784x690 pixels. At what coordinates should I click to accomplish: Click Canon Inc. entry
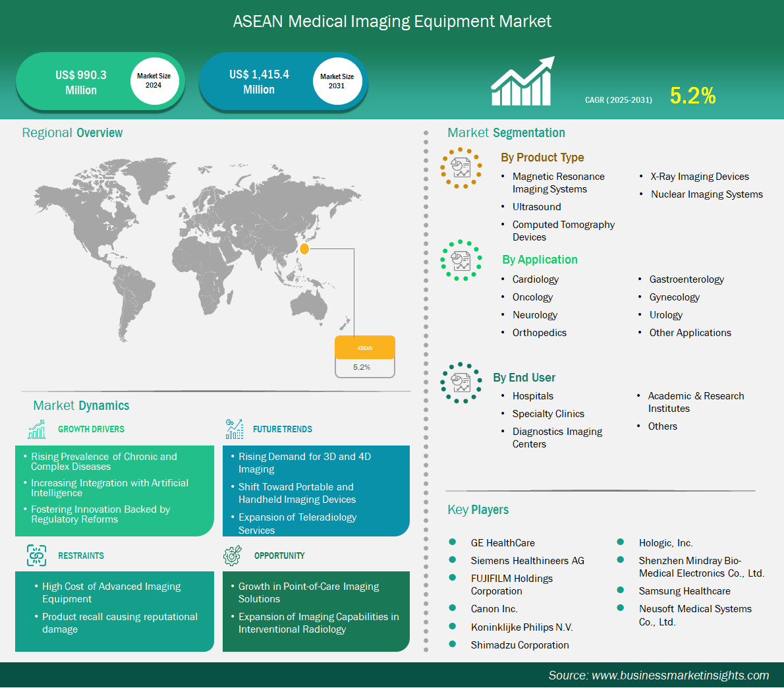pos(494,609)
